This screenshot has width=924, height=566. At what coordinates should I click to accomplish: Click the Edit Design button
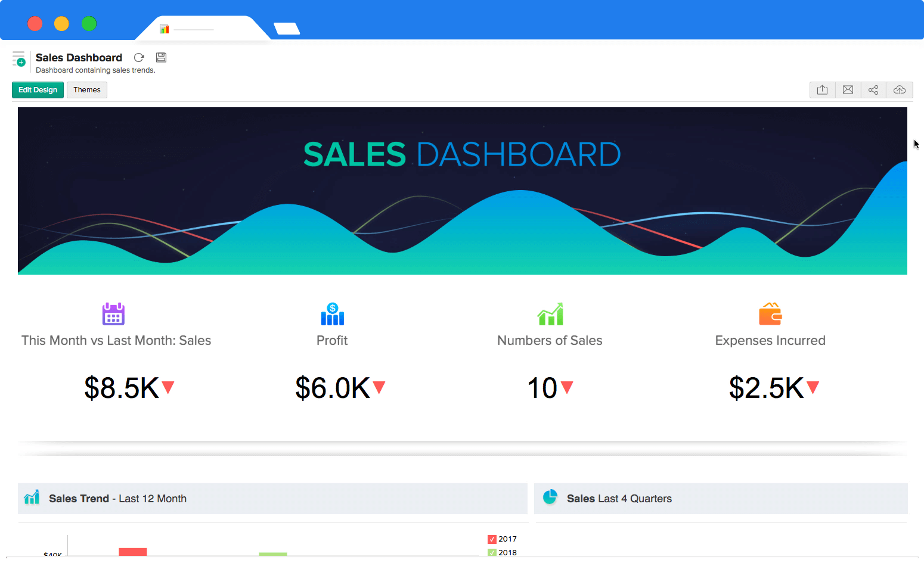pyautogui.click(x=38, y=90)
